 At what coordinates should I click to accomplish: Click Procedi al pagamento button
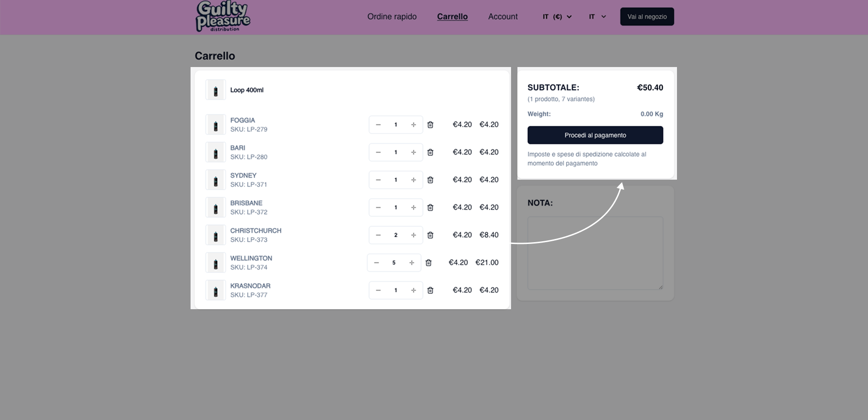tap(595, 135)
